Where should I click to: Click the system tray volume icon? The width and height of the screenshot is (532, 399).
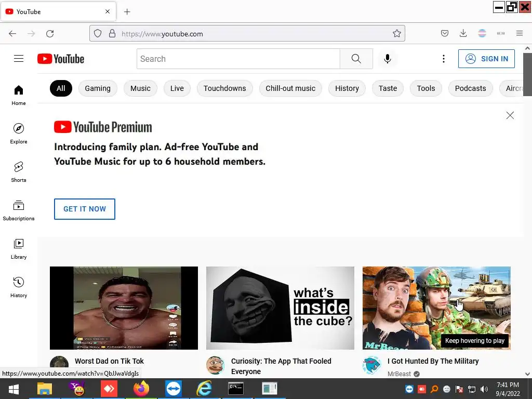484,389
